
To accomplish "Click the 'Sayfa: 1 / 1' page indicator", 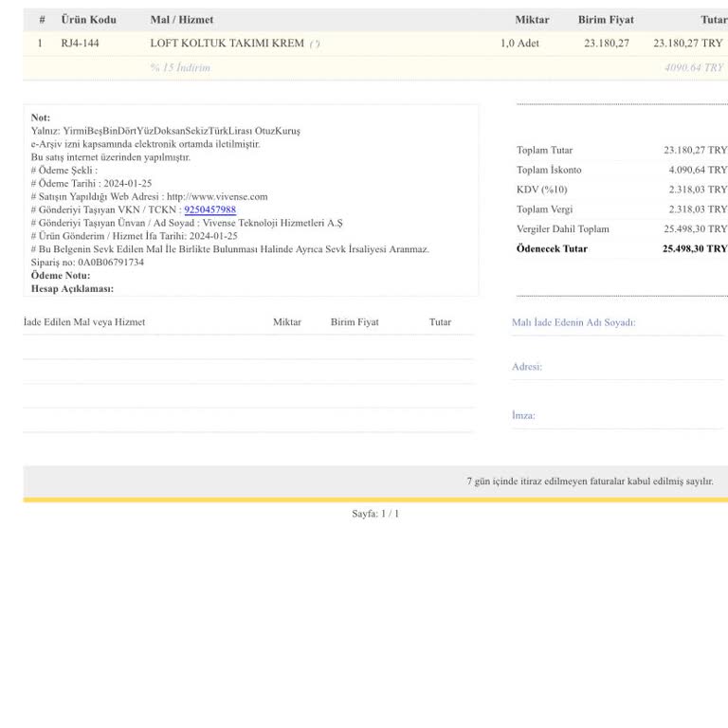I will coord(375,514).
